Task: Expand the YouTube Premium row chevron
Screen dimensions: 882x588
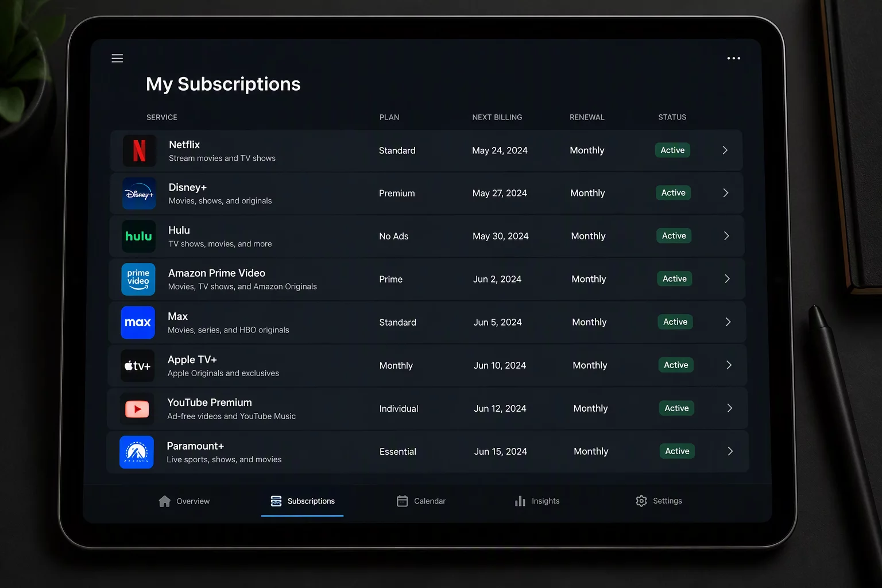Action: [730, 408]
